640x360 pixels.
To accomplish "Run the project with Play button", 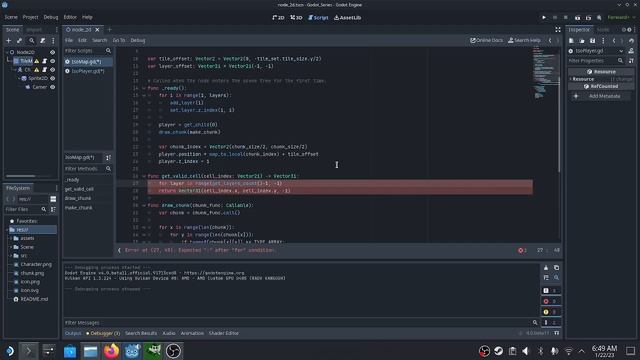I will [544, 18].
